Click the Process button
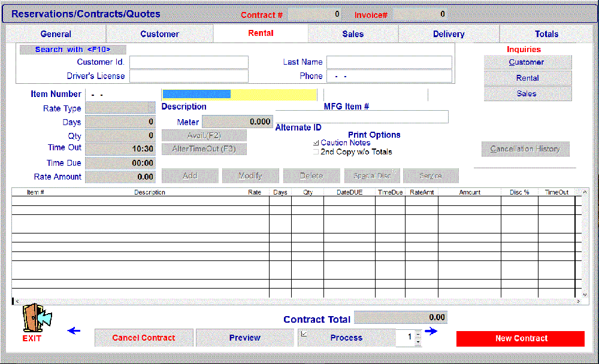Image resolution: width=599 pixels, height=364 pixels. (x=346, y=338)
